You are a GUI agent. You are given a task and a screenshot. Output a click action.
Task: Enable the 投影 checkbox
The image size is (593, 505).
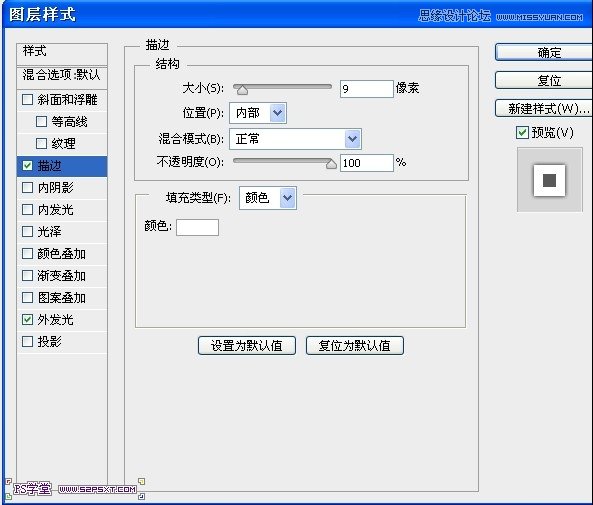(x=27, y=342)
